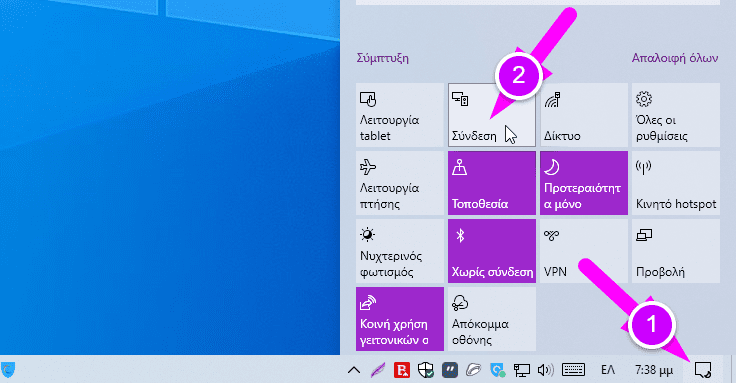
Task: Switch input language via ΕΛ indicator
Action: click(608, 370)
